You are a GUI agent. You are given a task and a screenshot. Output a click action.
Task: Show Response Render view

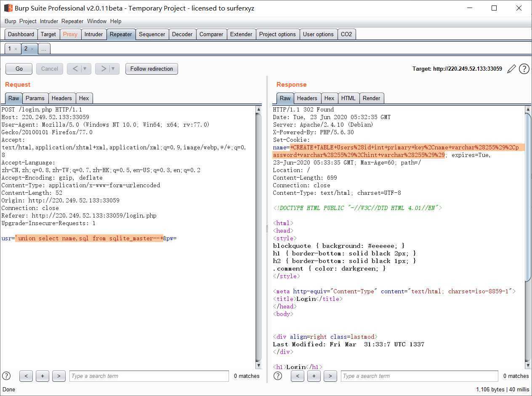pyautogui.click(x=372, y=98)
